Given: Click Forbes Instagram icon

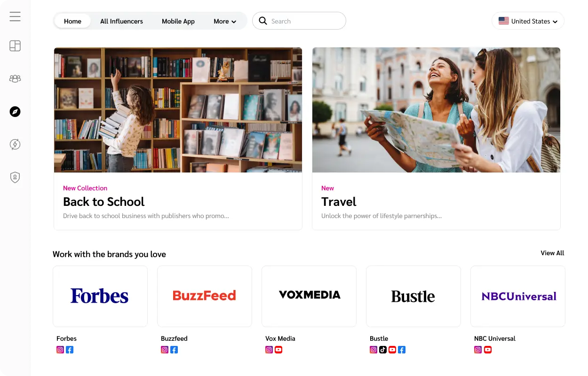Looking at the screenshot, I should pyautogui.click(x=60, y=350).
